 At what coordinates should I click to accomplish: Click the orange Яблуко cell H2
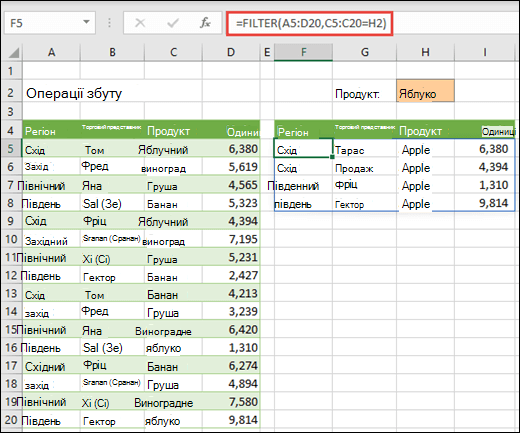(x=425, y=91)
